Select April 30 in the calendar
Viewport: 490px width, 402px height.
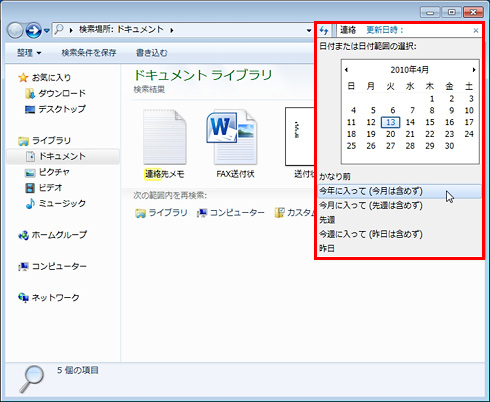tap(449, 146)
